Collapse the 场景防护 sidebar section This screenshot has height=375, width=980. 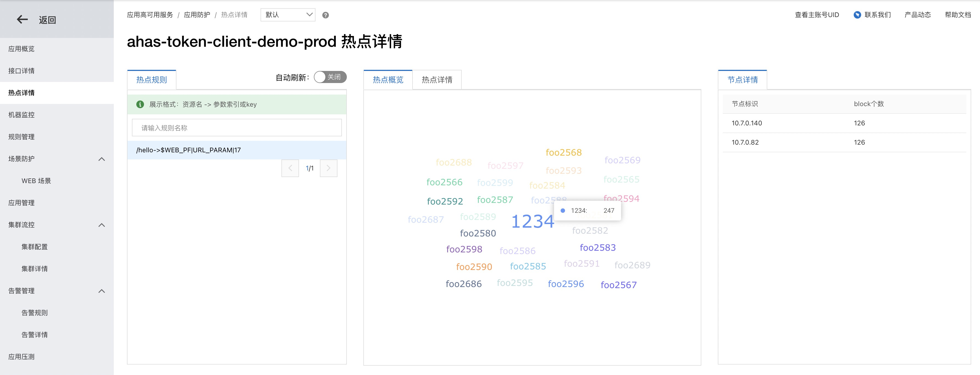pos(102,159)
